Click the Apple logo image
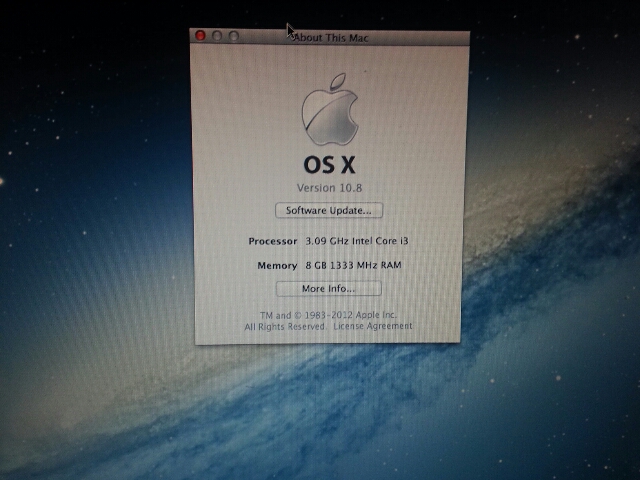The height and width of the screenshot is (480, 640). [x=330, y=109]
